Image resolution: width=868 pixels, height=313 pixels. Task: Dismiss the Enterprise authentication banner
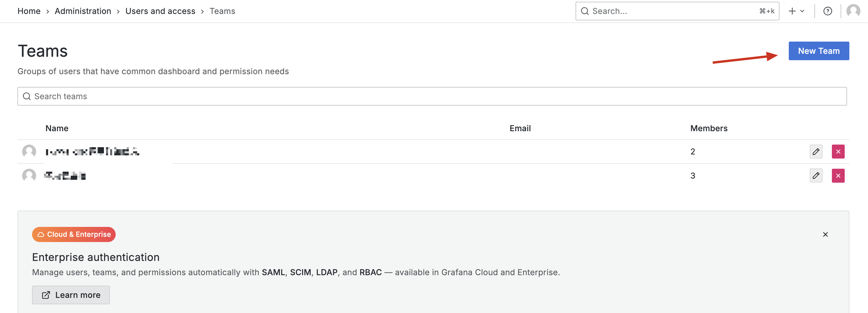pyautogui.click(x=825, y=234)
